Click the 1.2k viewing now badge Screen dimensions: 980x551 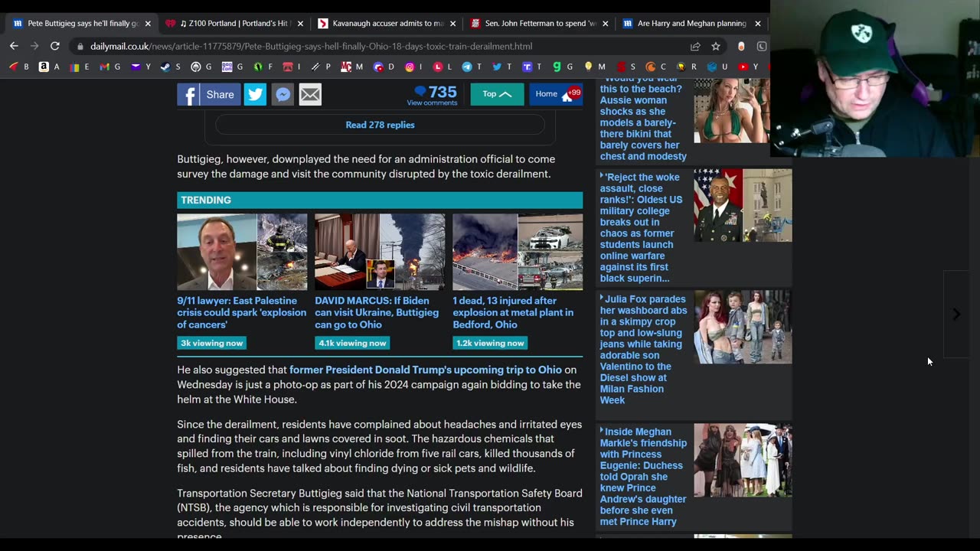coord(490,343)
